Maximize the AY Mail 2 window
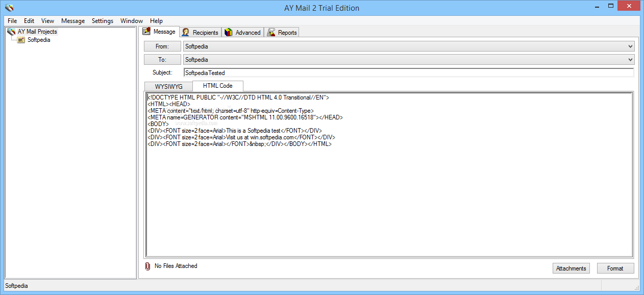The height and width of the screenshot is (295, 644). 611,6
